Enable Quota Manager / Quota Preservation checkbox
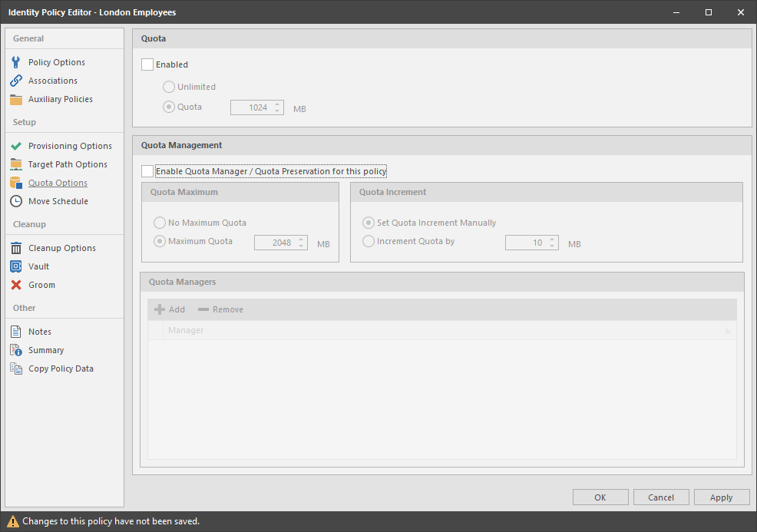 147,171
